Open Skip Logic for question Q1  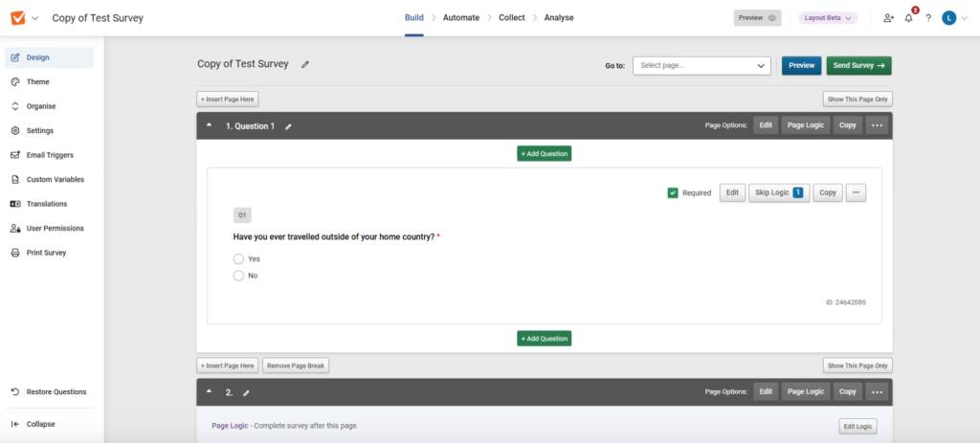779,193
